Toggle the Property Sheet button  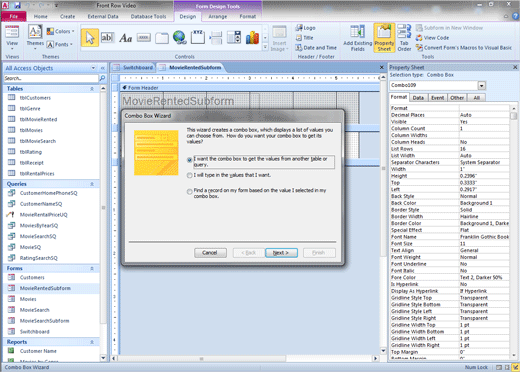coord(384,38)
